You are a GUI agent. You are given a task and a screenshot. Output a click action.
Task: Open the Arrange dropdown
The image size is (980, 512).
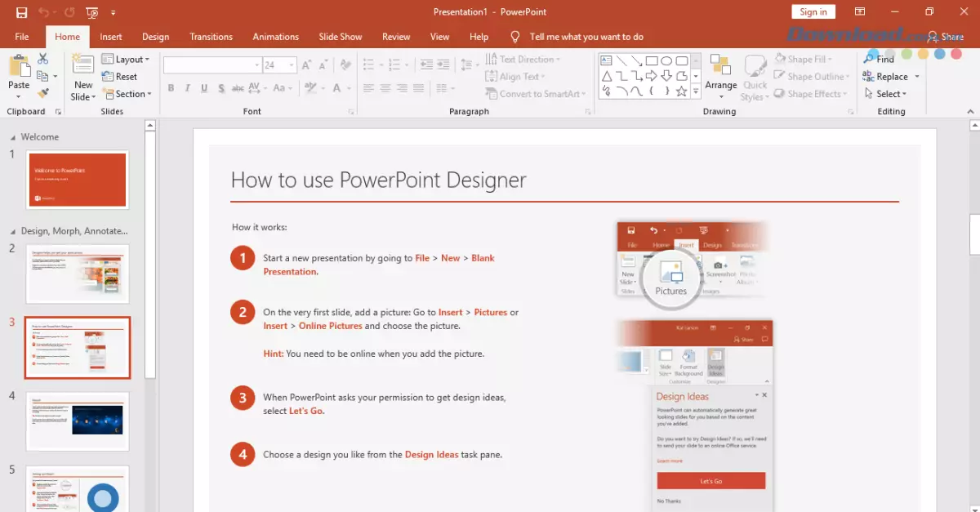(x=721, y=78)
